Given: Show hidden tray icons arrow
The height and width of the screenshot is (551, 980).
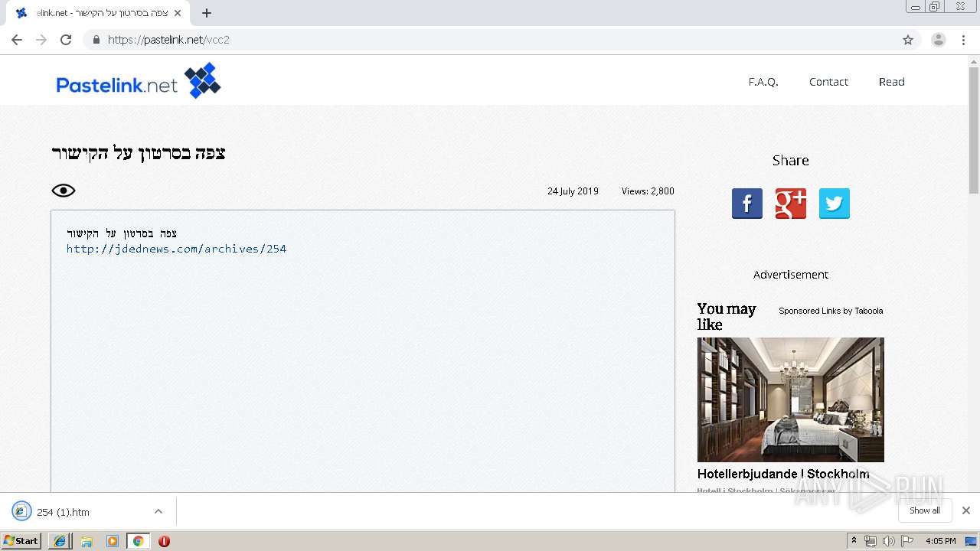Looking at the screenshot, I should pos(854,541).
